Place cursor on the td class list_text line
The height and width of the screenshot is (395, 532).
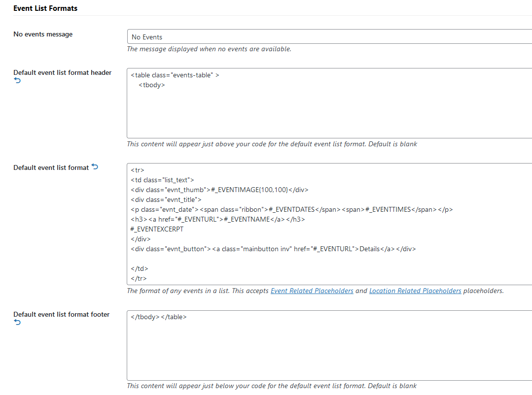click(x=163, y=180)
